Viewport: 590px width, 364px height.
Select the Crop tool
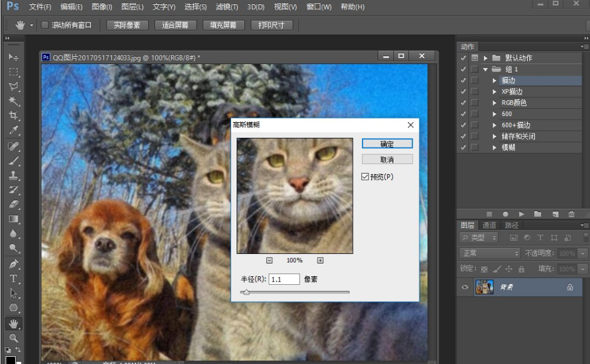(13, 115)
